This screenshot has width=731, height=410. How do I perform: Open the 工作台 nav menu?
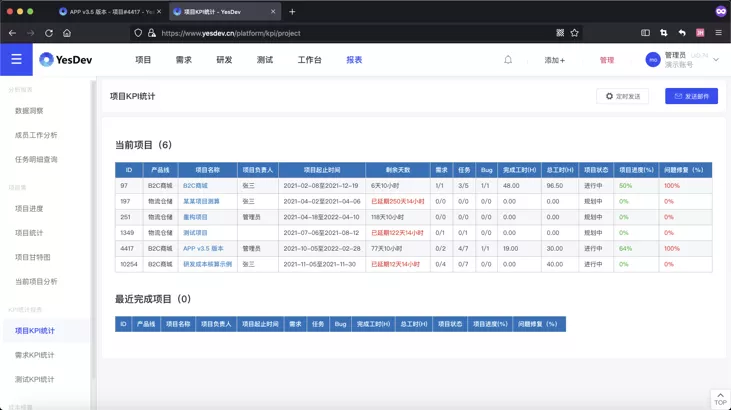click(310, 60)
